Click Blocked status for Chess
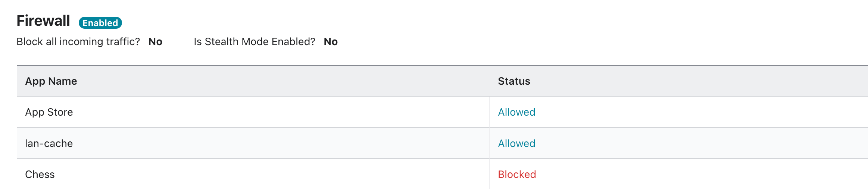Screen dimensions: 868x194 point(517,174)
